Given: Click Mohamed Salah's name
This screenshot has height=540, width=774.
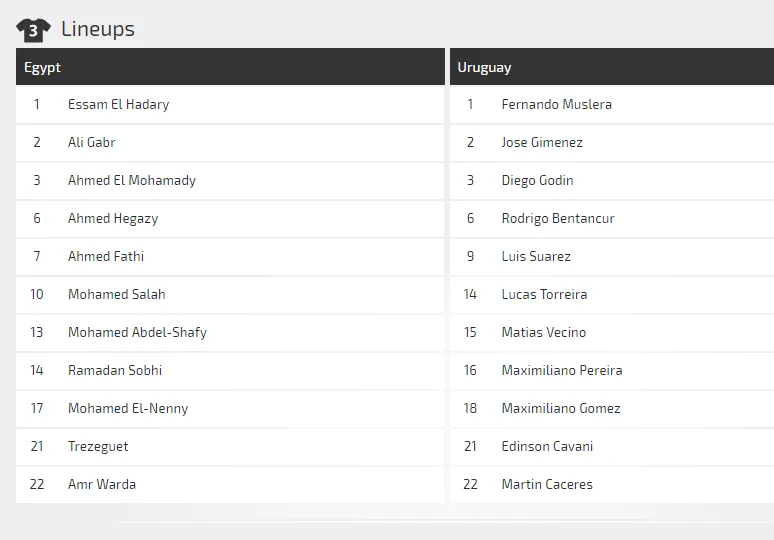Looking at the screenshot, I should (x=116, y=295).
